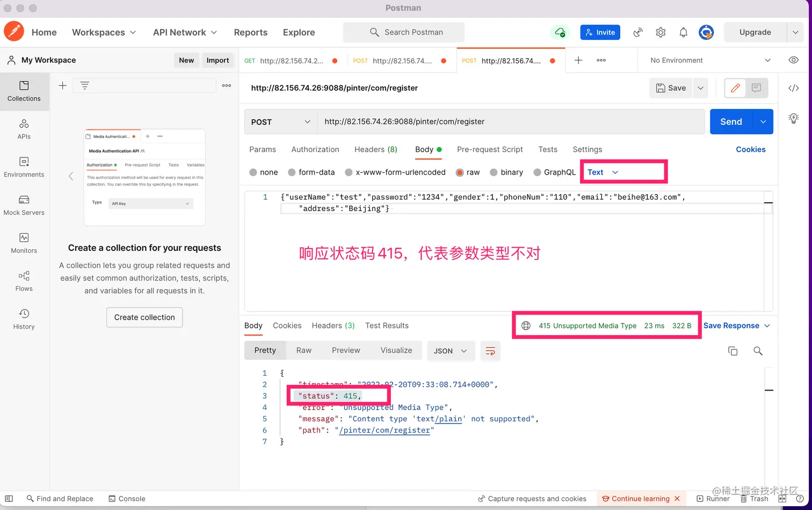Open History in the sidebar
The height and width of the screenshot is (510, 812).
pos(24,320)
